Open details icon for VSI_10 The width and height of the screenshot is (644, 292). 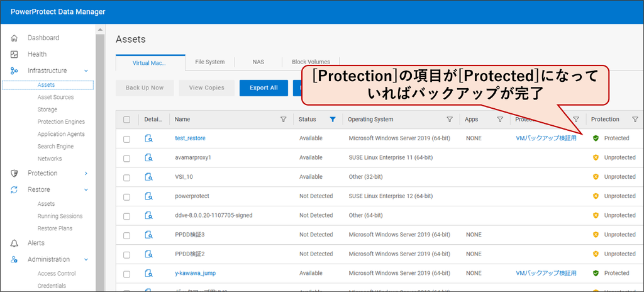pos(148,177)
